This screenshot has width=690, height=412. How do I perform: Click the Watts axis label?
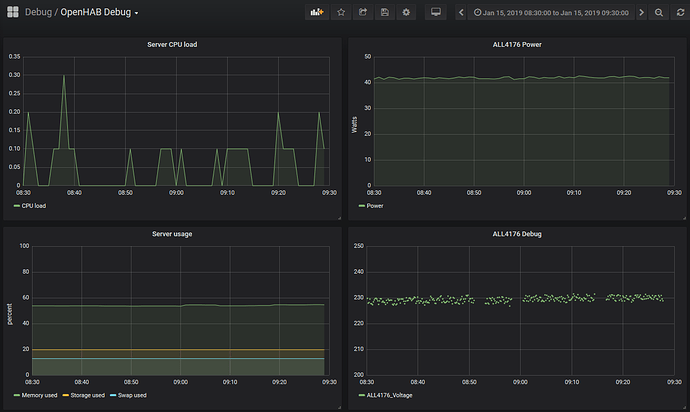click(x=354, y=125)
